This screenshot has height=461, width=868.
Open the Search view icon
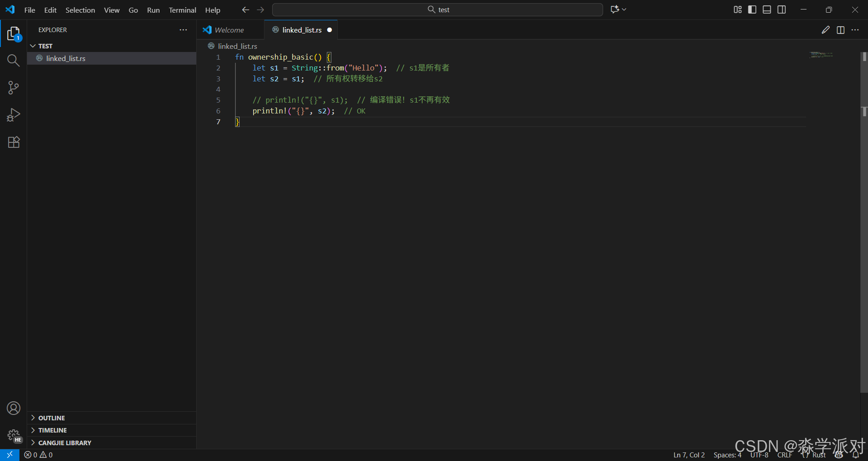coord(14,61)
